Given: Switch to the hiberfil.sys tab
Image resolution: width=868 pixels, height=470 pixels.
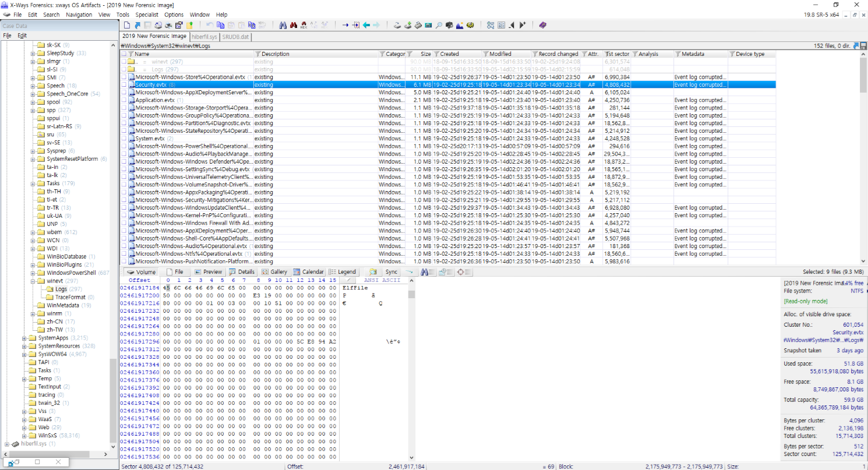Looking at the screenshot, I should tap(204, 36).
